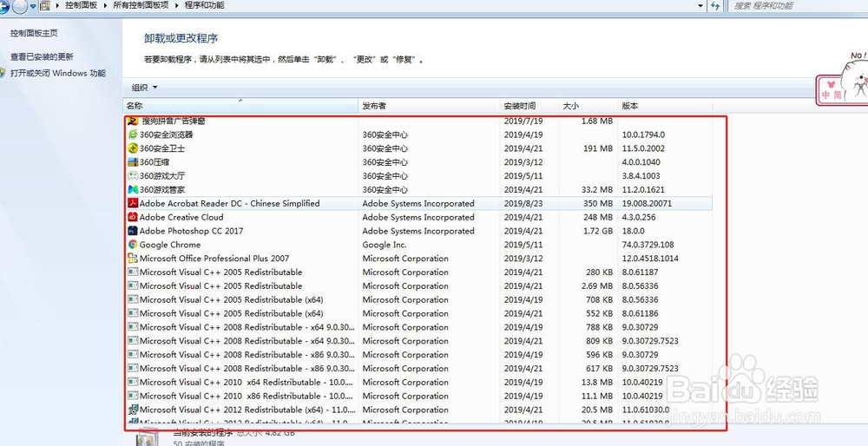
Task: Click the icon of Visual C++ 2005 version 8.0.61187
Action: (x=133, y=272)
